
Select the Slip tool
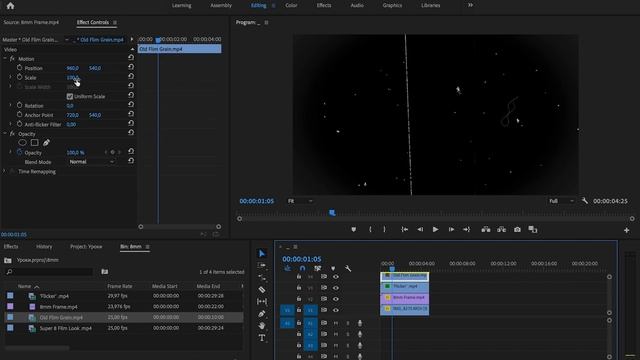pos(262,302)
